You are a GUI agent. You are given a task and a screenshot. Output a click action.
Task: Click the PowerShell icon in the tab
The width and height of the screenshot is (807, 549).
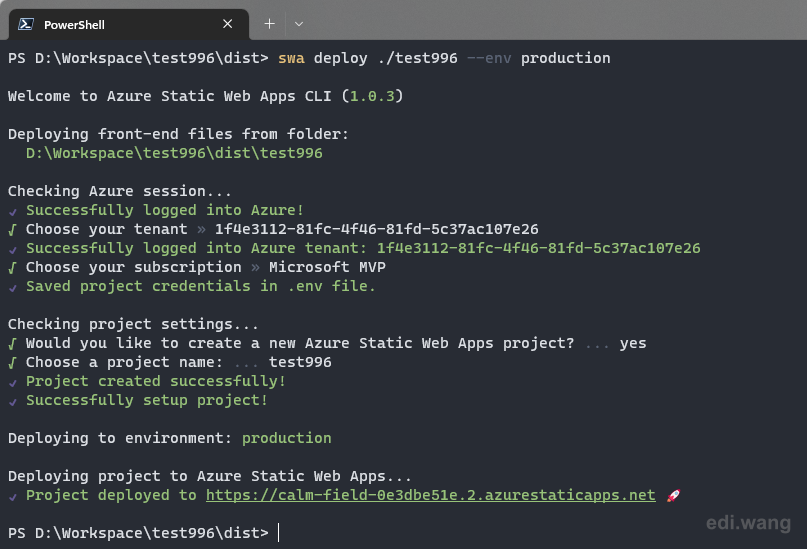click(26, 24)
